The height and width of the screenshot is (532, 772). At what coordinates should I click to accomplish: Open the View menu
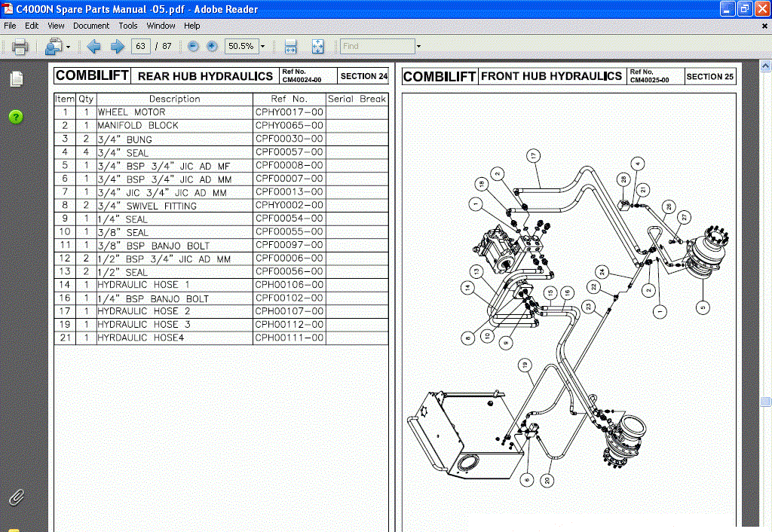point(56,25)
